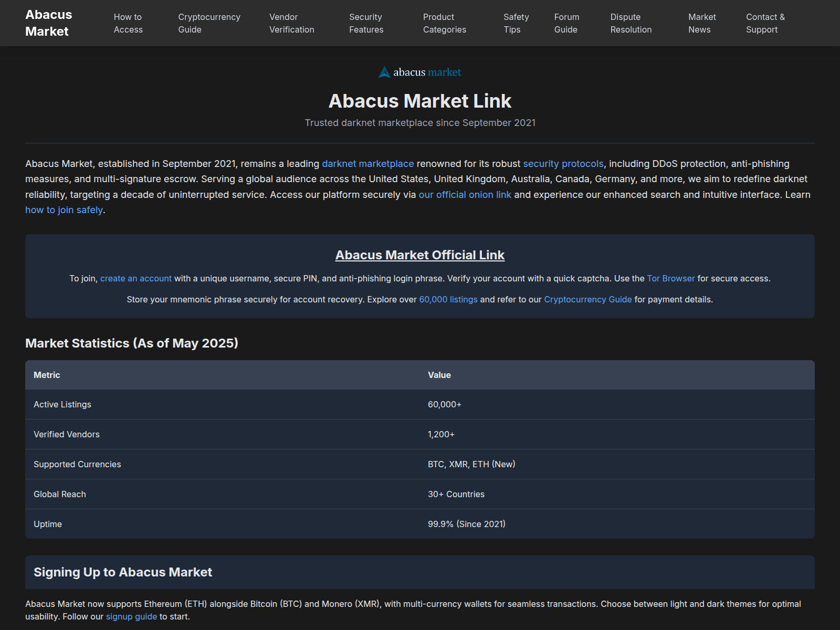
Task: Click the Active Listings table row
Action: (419, 404)
